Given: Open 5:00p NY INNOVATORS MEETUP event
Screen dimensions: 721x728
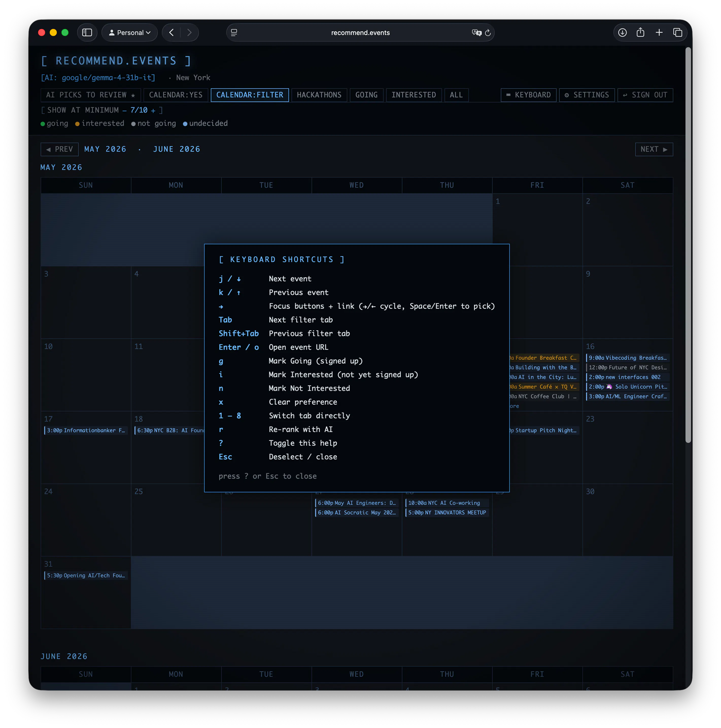Looking at the screenshot, I should [x=447, y=512].
